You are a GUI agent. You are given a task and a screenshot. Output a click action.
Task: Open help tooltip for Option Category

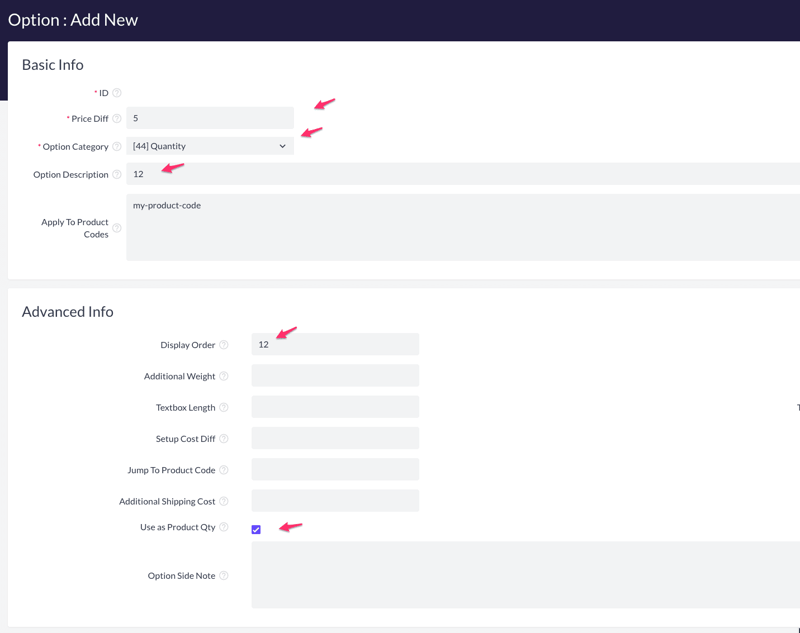tap(117, 147)
